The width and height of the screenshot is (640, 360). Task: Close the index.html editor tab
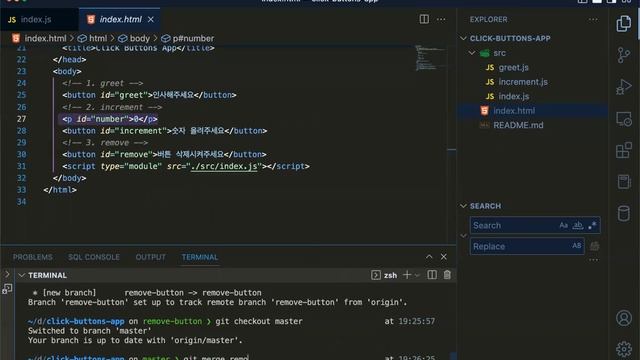click(x=151, y=19)
